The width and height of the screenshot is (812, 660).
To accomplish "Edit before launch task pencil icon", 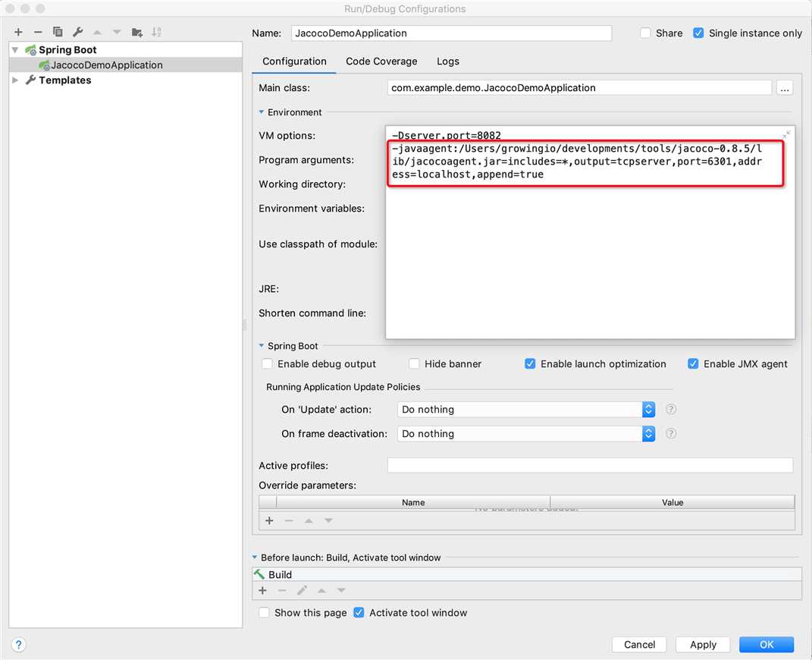I will click(x=302, y=590).
